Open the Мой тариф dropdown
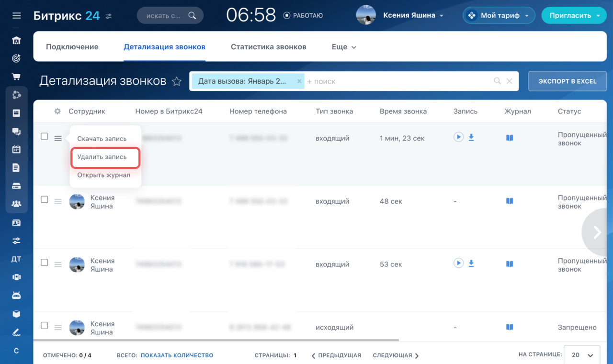The image size is (613, 364). point(499,15)
